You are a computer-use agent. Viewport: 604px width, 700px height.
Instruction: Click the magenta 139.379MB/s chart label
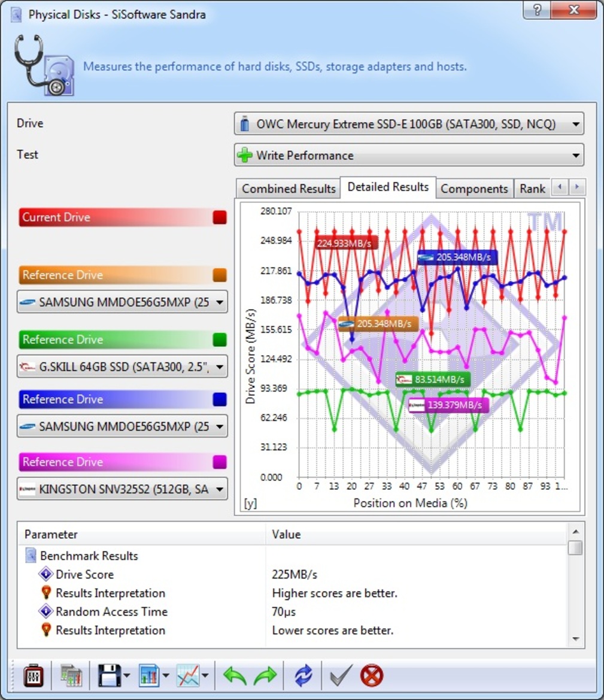[448, 405]
